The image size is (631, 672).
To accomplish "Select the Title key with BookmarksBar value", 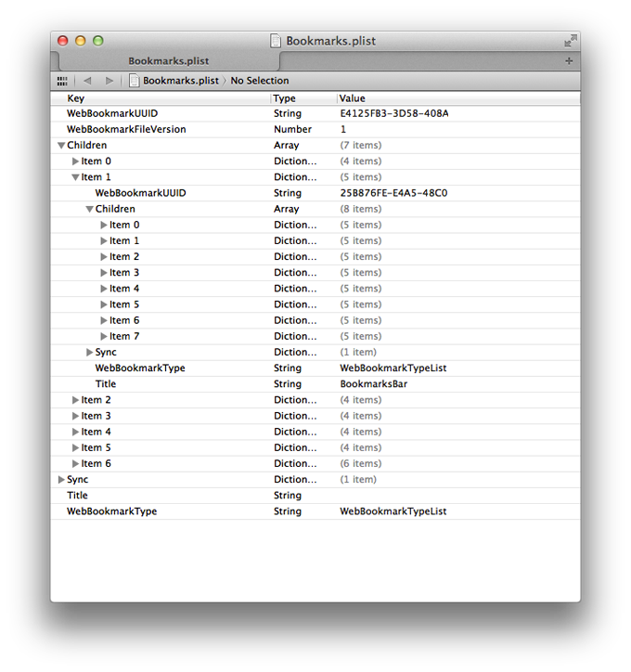I will (106, 384).
